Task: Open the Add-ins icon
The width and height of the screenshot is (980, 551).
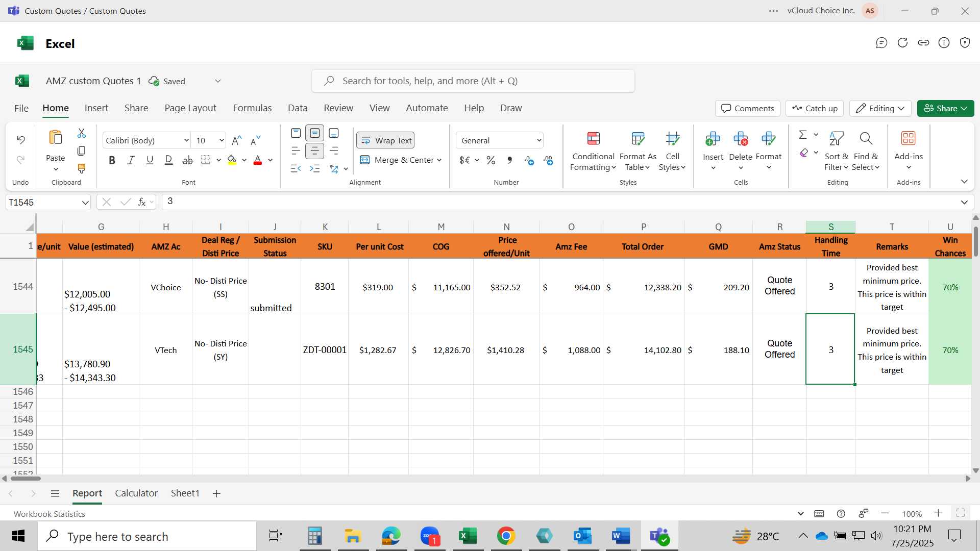Action: pos(909,138)
